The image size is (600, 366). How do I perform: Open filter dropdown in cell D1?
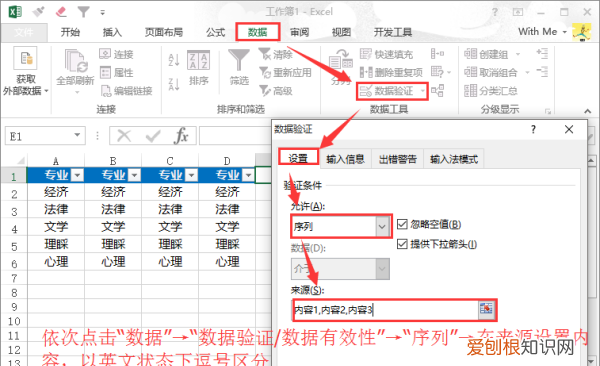click(x=249, y=175)
